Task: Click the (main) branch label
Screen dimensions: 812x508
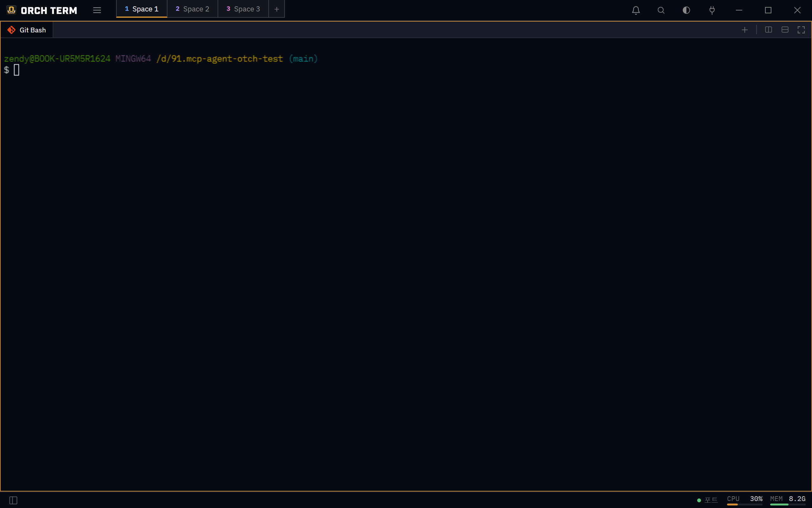Action: click(303, 59)
